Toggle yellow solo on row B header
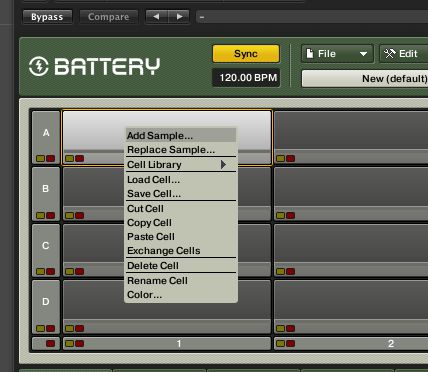This screenshot has width=428, height=372. [40, 215]
